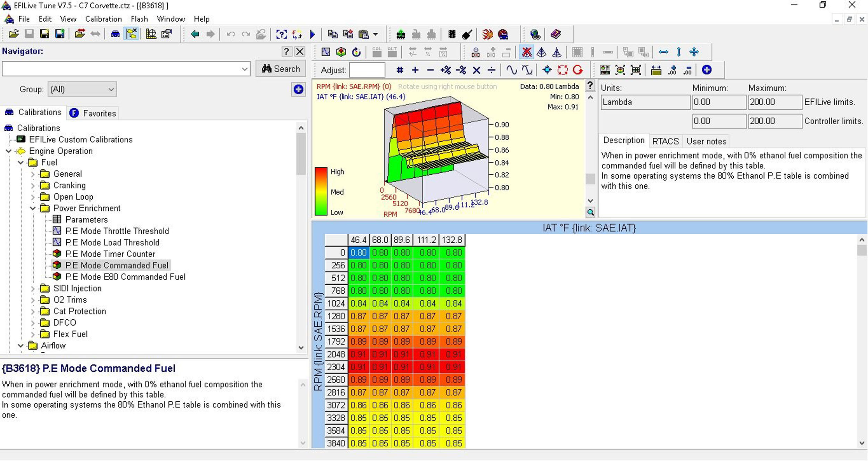Viewport: 868px width, 461px height.
Task: Click the blue play arrow icon
Action: click(312, 34)
